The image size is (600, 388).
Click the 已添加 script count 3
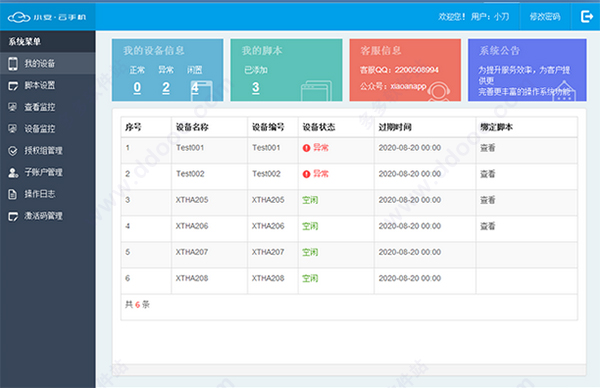(256, 88)
